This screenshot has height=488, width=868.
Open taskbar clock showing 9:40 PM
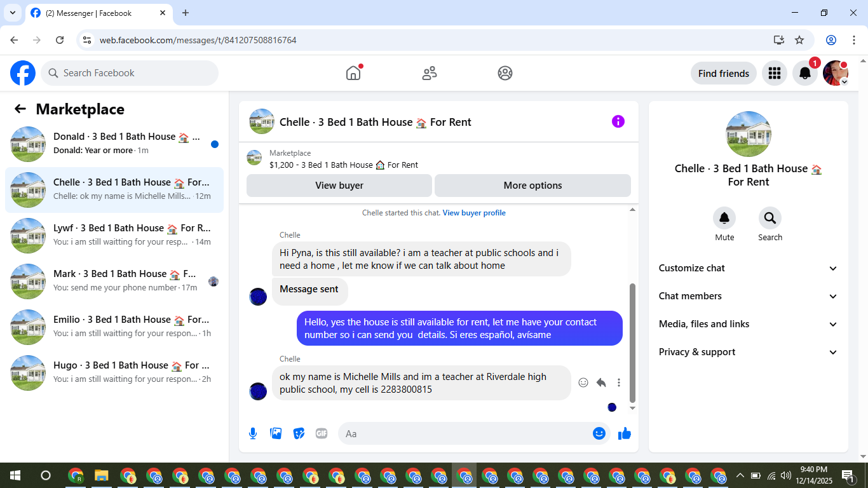[813, 475]
